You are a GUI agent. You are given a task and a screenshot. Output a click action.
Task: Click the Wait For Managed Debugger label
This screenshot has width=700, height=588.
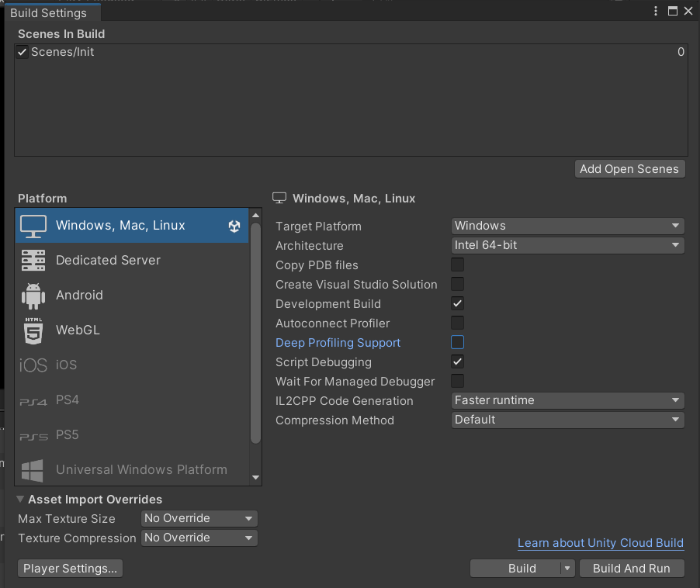click(x=355, y=382)
